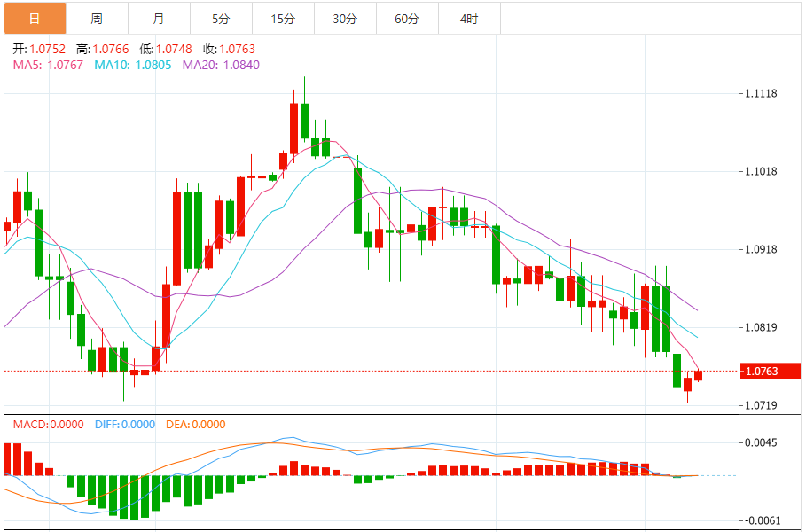
Task: Click the high price 高:1.0766
Action: pyautogui.click(x=102, y=49)
